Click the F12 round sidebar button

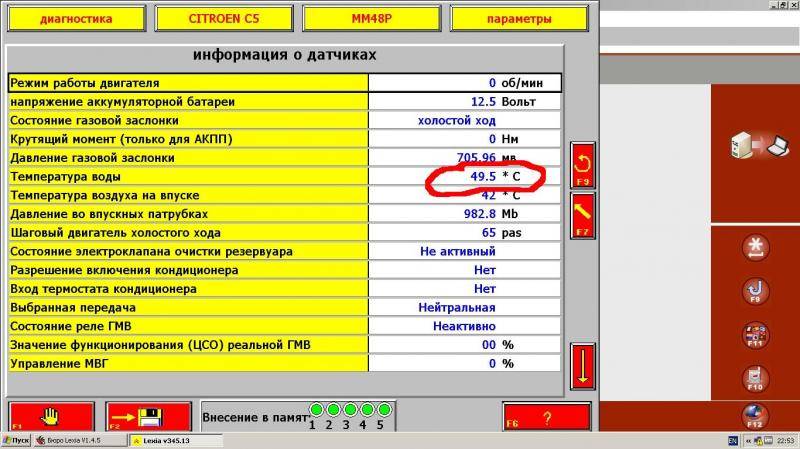tap(756, 414)
